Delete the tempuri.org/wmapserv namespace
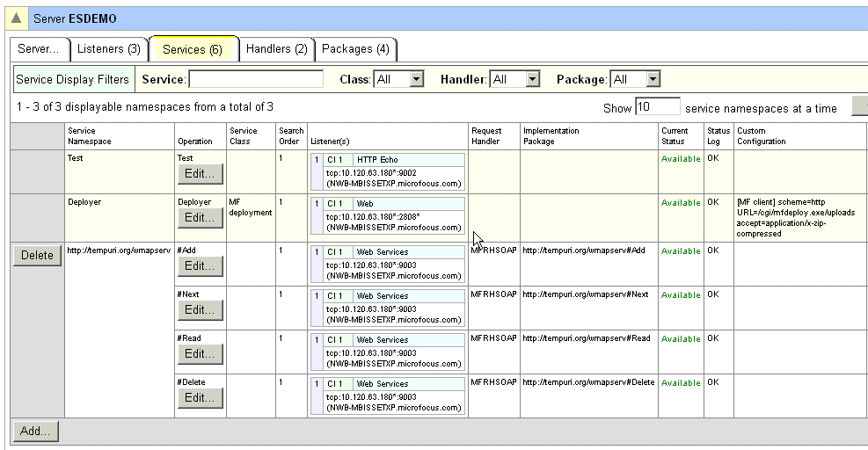 (x=37, y=256)
